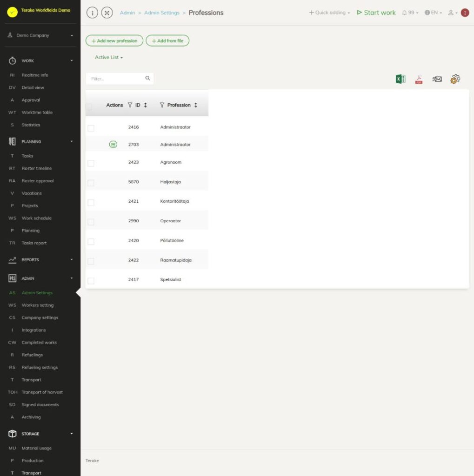
Task: Check the Kontoritöötaja row checkbox
Action: [91, 203]
